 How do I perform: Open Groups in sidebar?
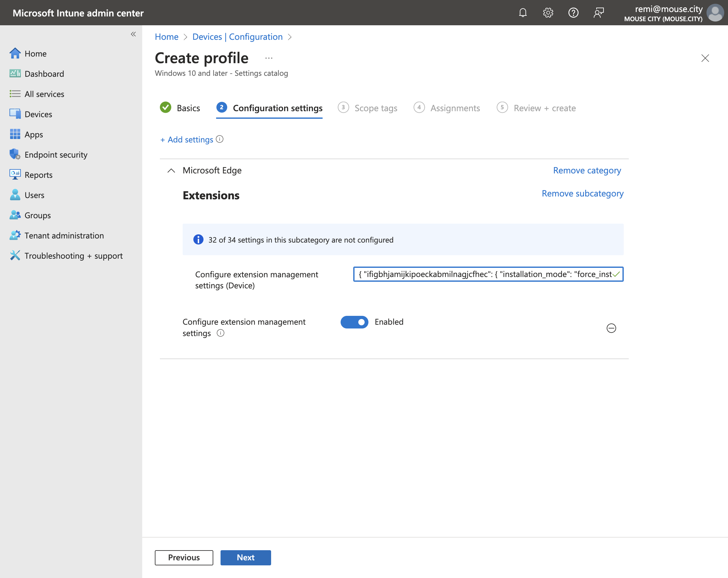(x=30, y=216)
